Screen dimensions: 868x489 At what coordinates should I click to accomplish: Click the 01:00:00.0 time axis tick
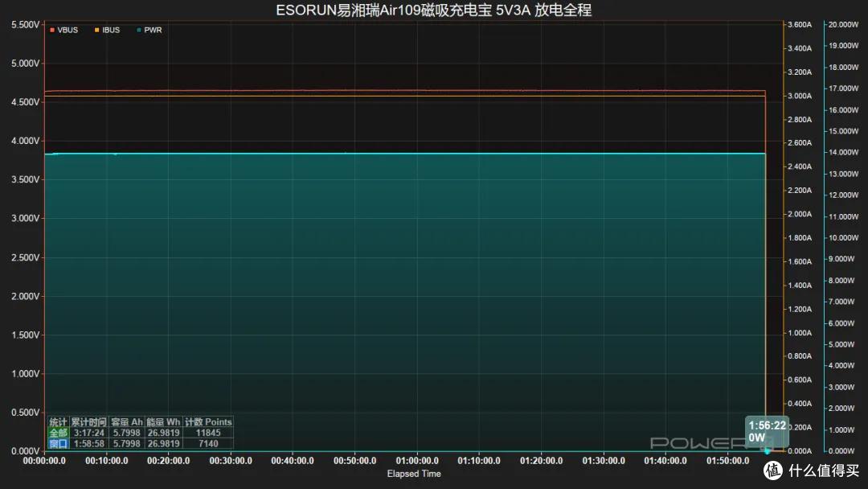click(417, 461)
